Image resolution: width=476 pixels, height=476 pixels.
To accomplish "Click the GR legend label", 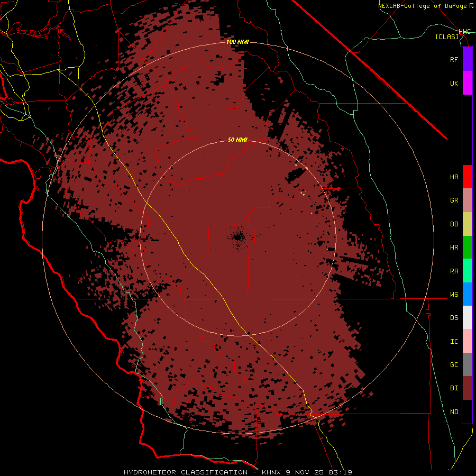I will point(454,200).
